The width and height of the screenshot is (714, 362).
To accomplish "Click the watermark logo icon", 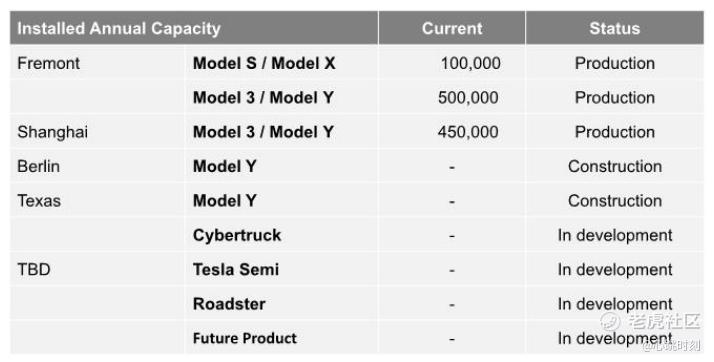I will click(x=610, y=321).
